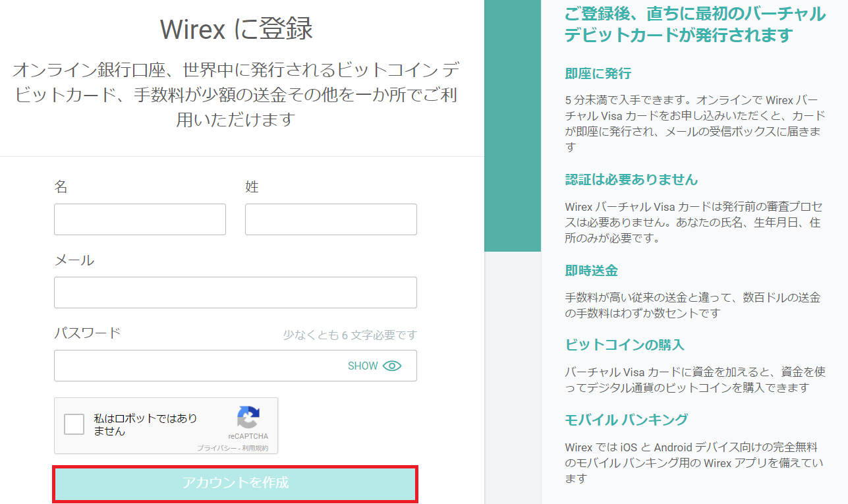Screen dimensions: 848x504
Task: Check the 私はロボットではありません checkbox
Action: (74, 425)
